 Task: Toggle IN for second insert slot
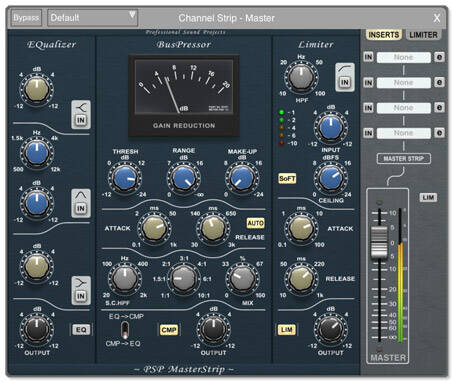(x=368, y=82)
